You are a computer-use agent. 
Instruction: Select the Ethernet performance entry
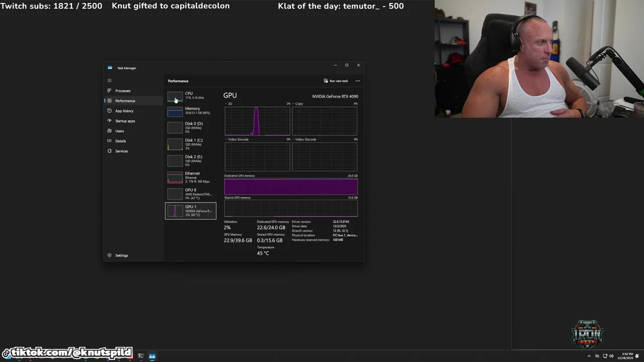pos(191,177)
